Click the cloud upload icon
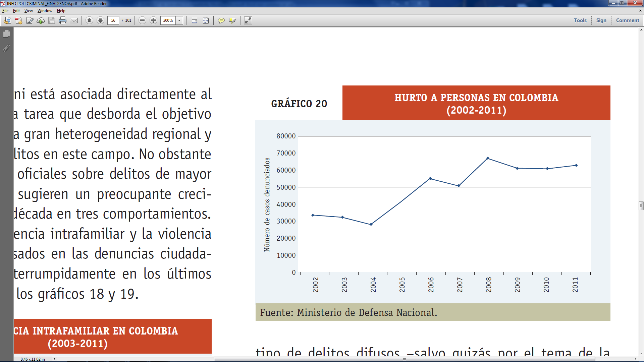 [41, 20]
